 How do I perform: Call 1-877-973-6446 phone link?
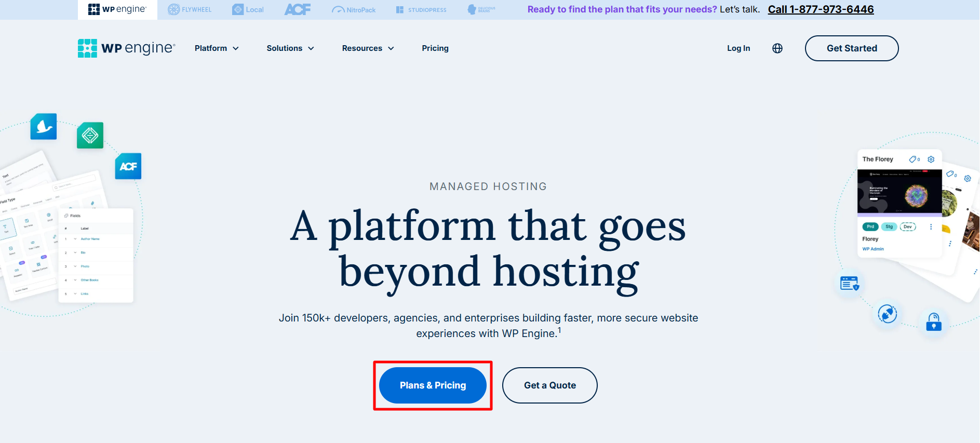coord(821,9)
